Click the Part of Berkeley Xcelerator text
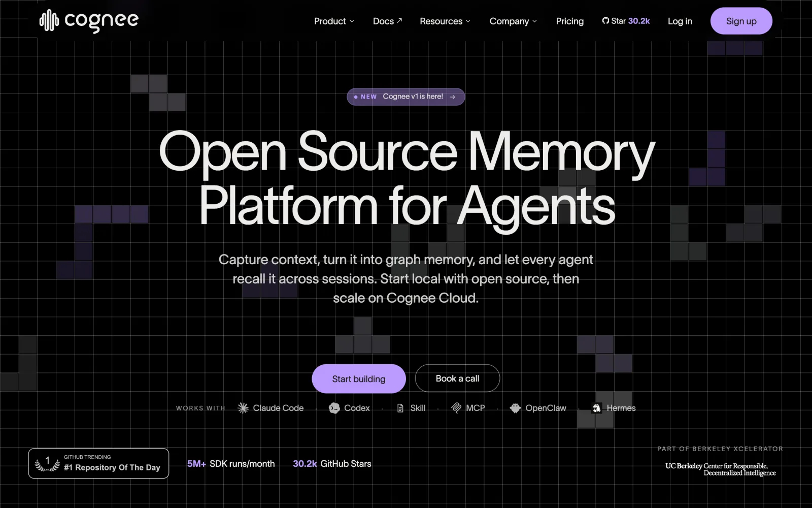This screenshot has width=812, height=508. coord(720,449)
